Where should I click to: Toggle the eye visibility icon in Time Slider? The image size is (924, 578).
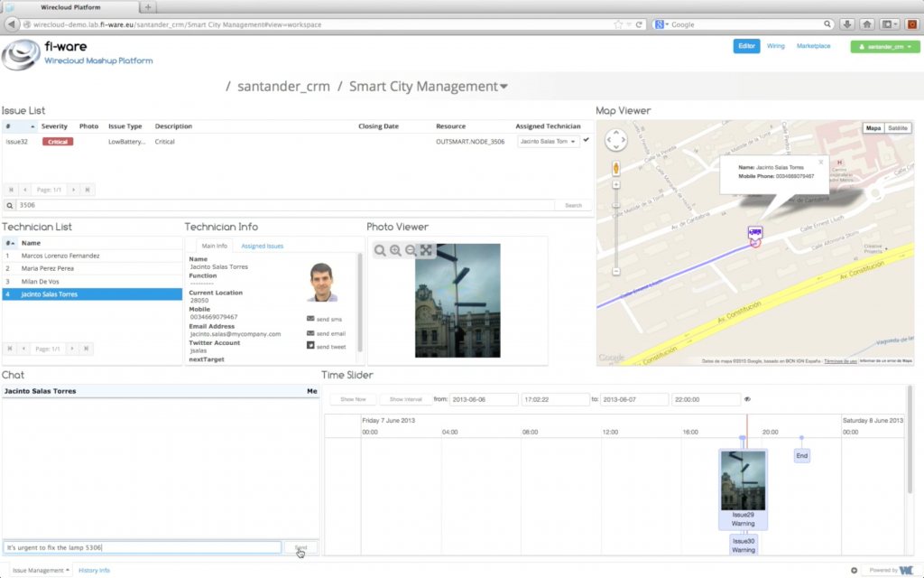coord(749,398)
